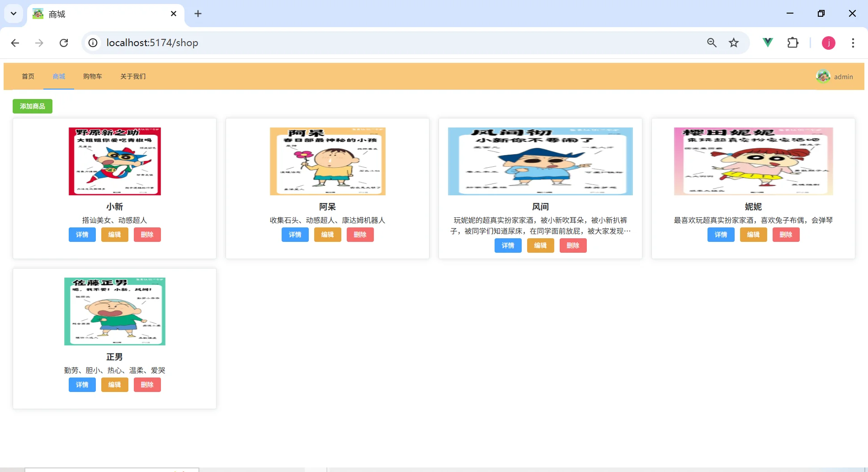This screenshot has width=868, height=472.
Task: Click the 小新 product title
Action: click(115, 207)
